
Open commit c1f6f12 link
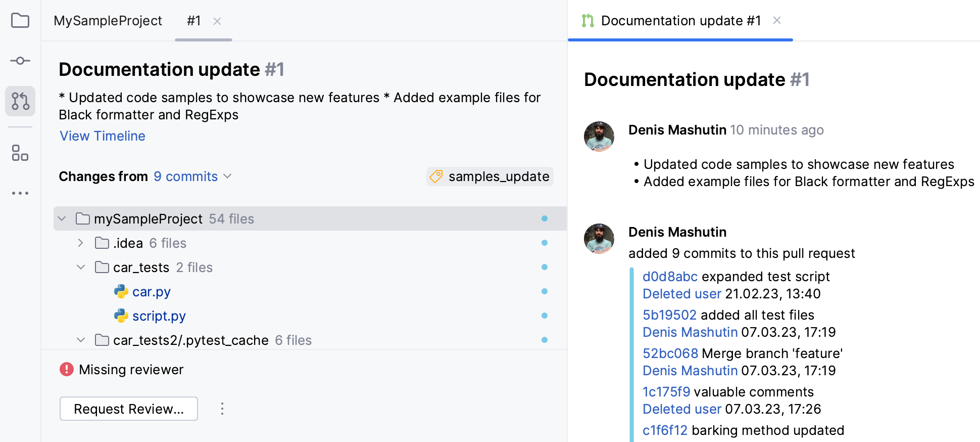[665, 430]
